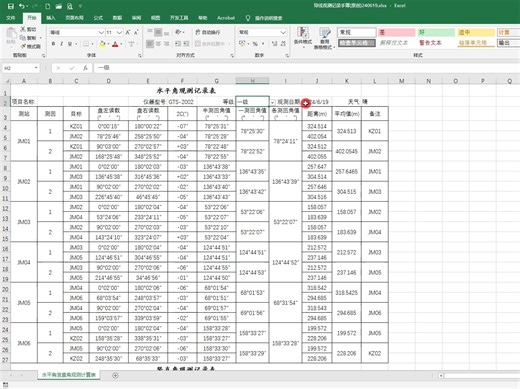The image size is (520, 389).
Task: Open the font name dropdown
Action: 101,32
